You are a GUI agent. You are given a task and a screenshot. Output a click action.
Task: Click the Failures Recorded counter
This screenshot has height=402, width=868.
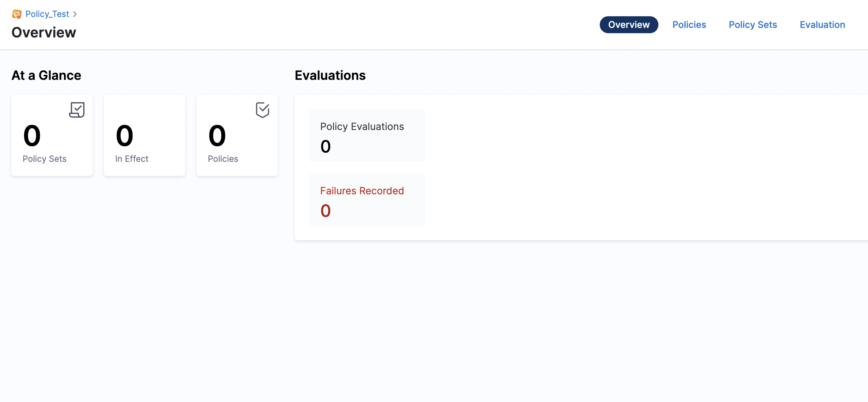[x=367, y=199]
